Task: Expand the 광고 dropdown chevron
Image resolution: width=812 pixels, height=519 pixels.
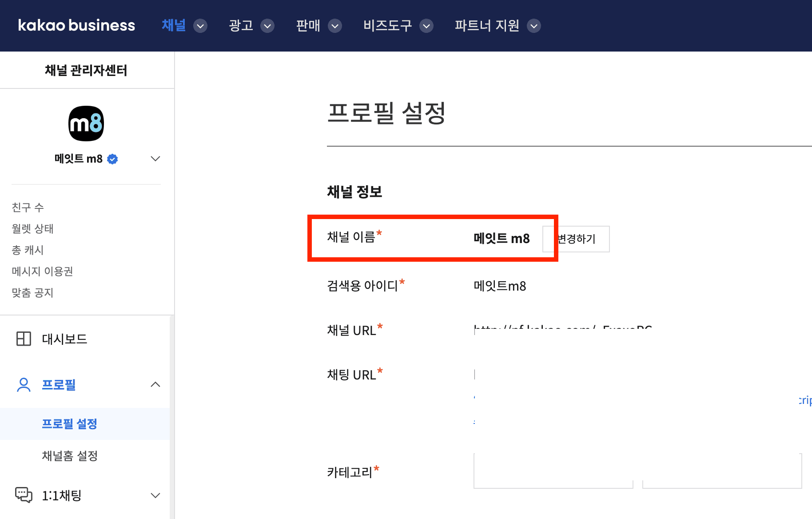Action: pyautogui.click(x=267, y=26)
